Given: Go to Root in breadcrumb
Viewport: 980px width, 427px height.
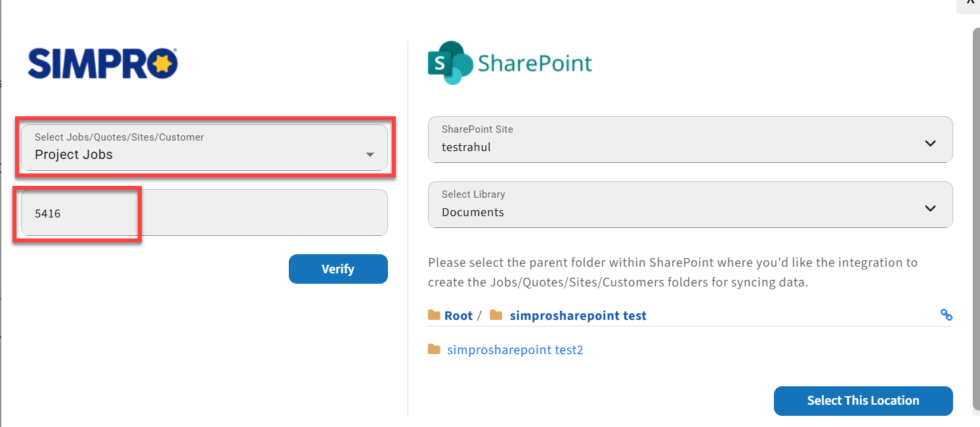Looking at the screenshot, I should tap(458, 315).
